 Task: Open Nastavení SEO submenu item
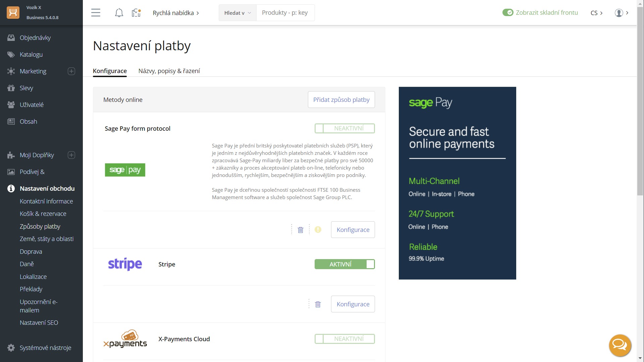click(39, 322)
